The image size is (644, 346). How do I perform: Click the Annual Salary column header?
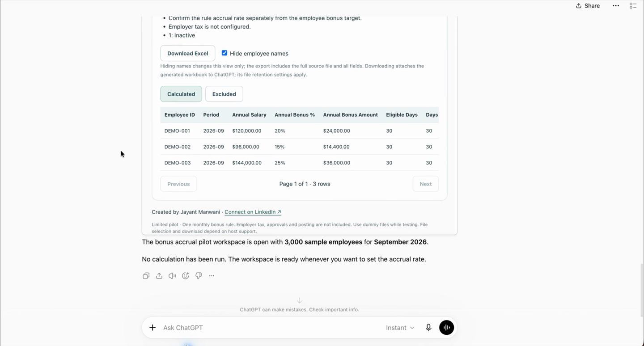(x=249, y=115)
